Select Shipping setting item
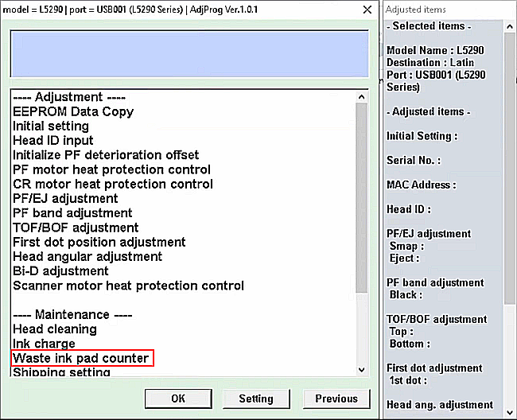Screen dimensions: 517x420 click(61, 371)
